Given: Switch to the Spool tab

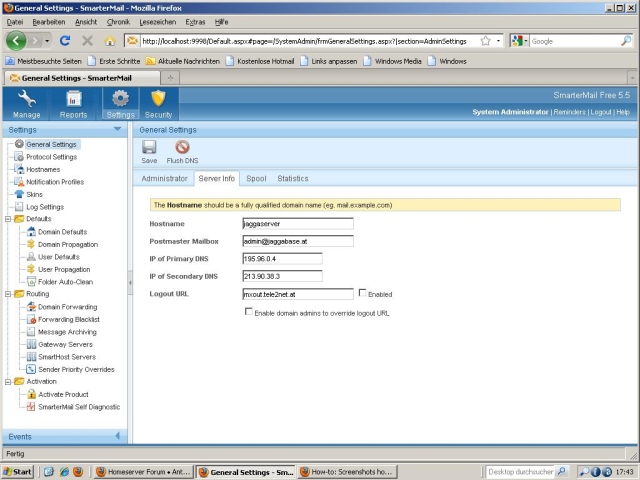Looking at the screenshot, I should [x=256, y=178].
